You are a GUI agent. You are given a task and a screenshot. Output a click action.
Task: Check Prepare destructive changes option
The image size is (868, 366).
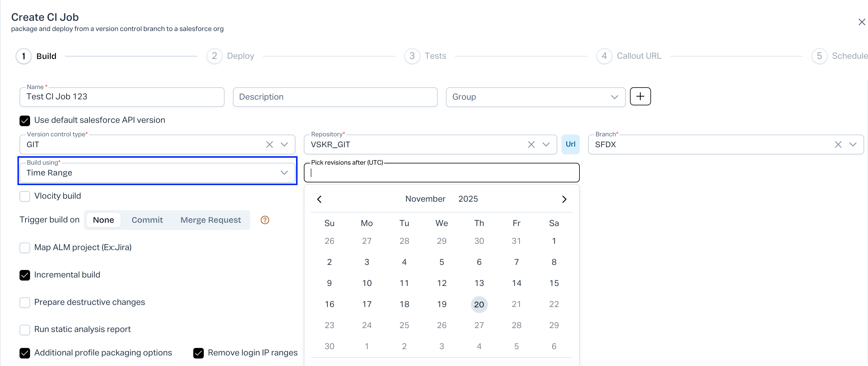[25, 302]
